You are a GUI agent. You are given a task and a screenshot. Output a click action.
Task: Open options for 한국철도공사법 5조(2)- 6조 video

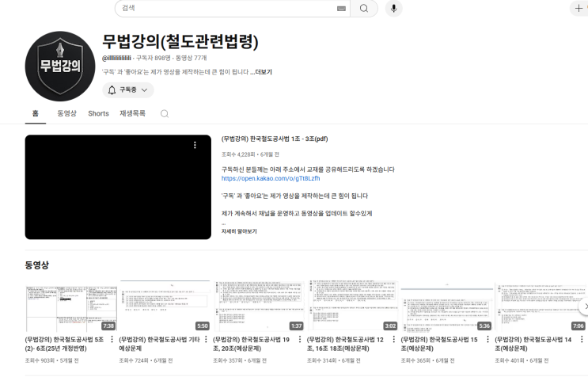point(112,339)
